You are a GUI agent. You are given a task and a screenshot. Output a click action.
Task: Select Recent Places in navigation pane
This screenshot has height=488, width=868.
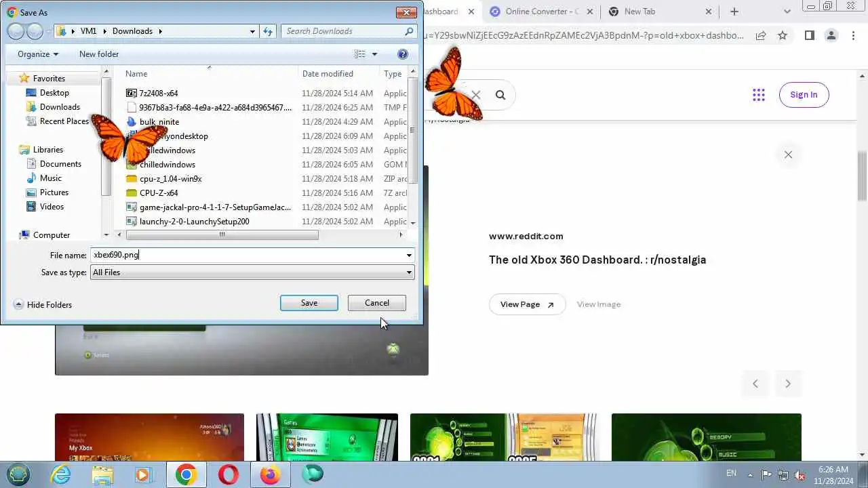[64, 121]
